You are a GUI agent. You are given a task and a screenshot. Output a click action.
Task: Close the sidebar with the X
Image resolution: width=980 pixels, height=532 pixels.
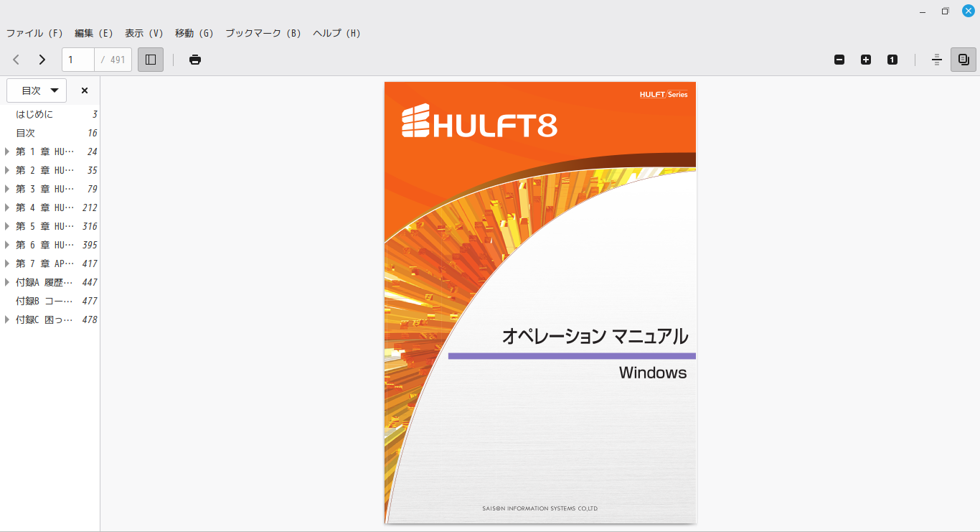pyautogui.click(x=85, y=90)
